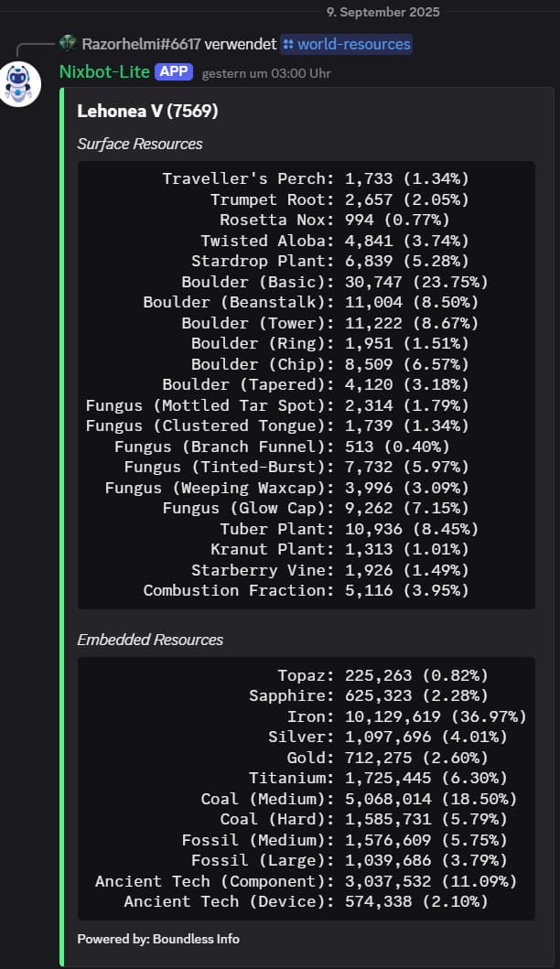Click the Surface Resources heading
The height and width of the screenshot is (969, 560).
click(140, 144)
